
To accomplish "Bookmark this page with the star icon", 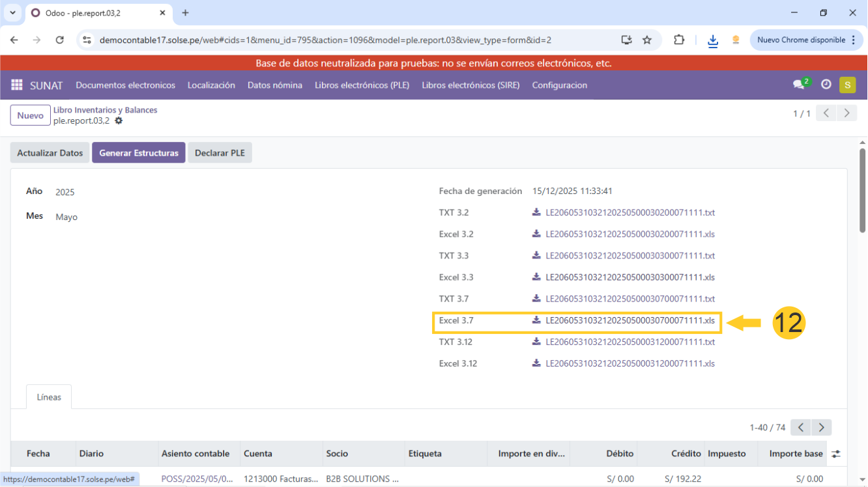I will [647, 40].
